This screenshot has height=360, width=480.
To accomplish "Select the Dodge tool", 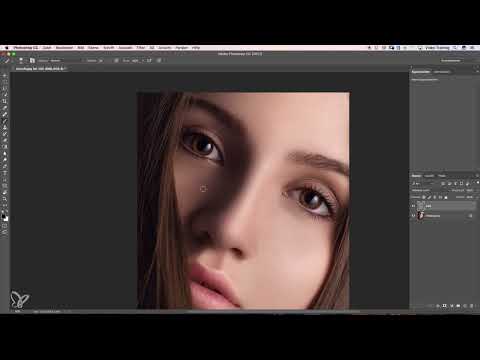I will (x=5, y=160).
